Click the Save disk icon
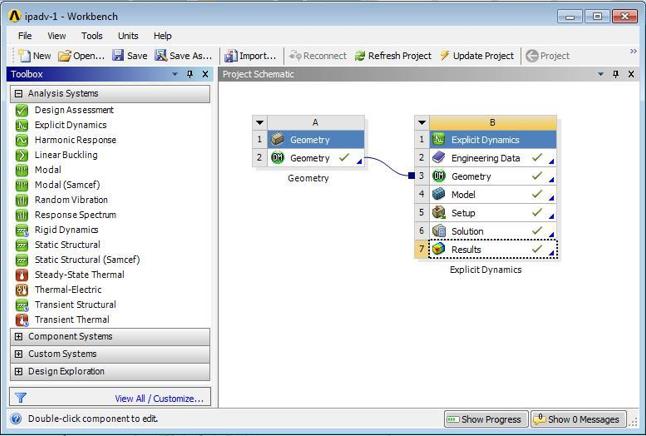The width and height of the screenshot is (646, 436). tap(118, 56)
